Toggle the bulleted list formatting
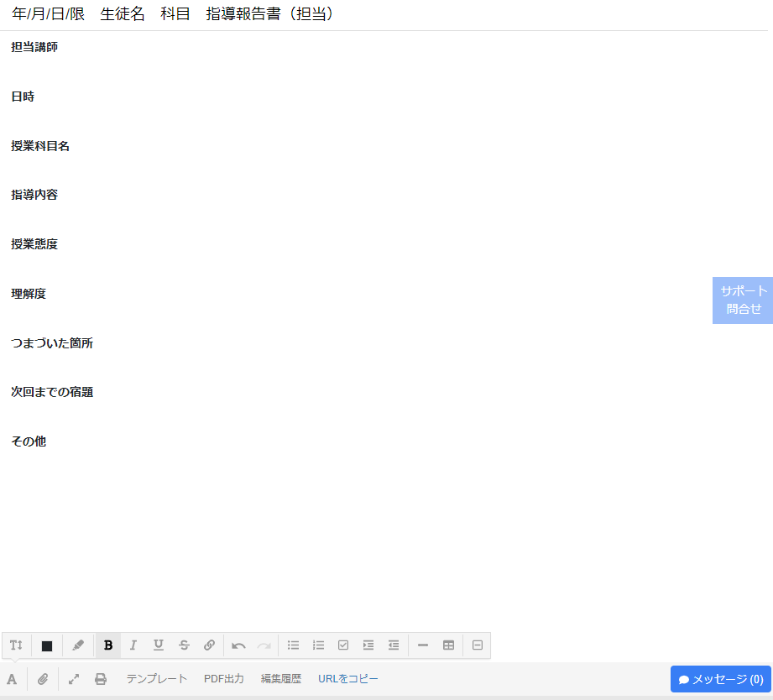The width and height of the screenshot is (773, 700). tap(293, 645)
